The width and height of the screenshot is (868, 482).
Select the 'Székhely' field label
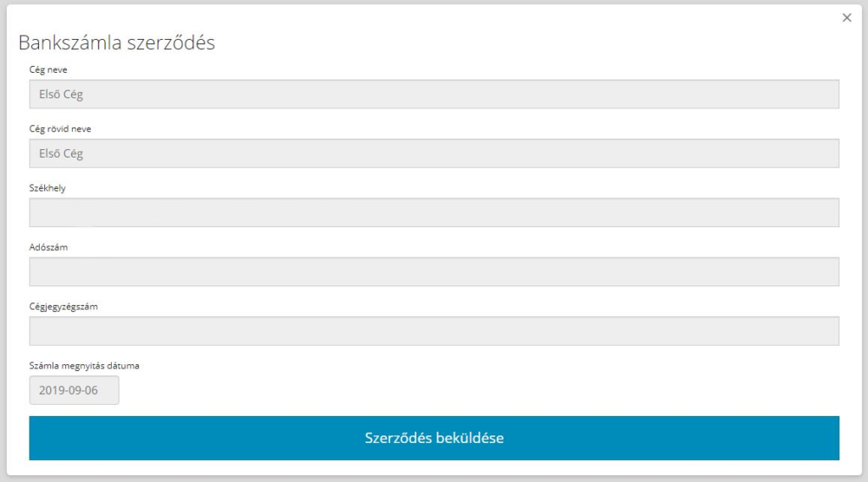click(47, 188)
